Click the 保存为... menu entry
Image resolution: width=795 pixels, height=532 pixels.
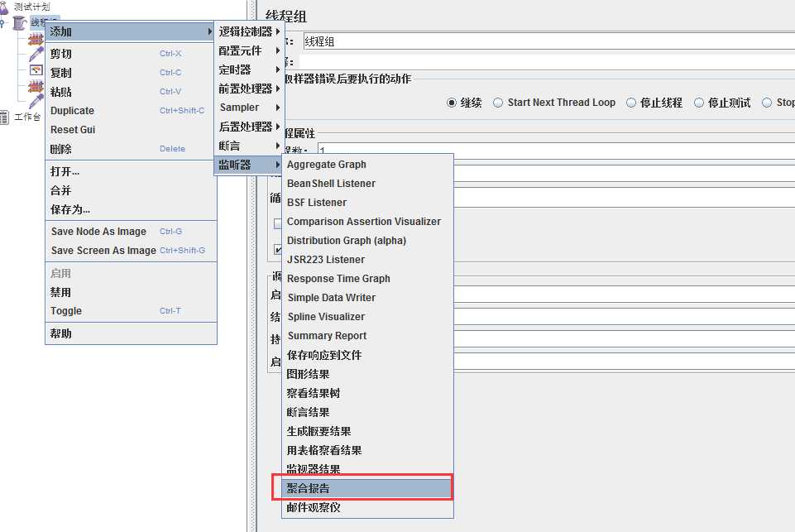[x=131, y=209]
